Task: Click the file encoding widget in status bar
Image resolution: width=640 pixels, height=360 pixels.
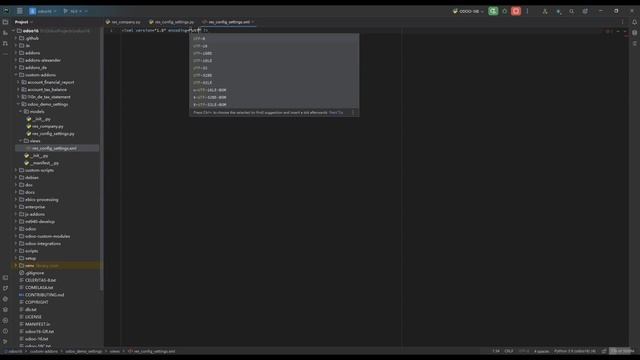Action: coord(524,351)
